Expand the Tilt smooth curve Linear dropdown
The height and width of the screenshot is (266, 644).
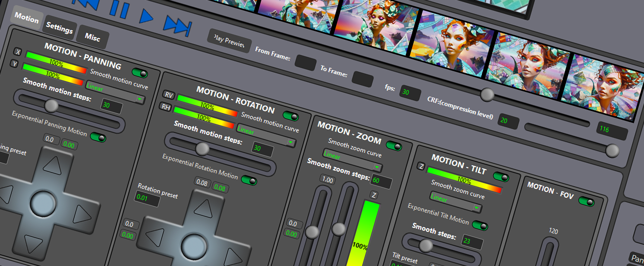455,203
